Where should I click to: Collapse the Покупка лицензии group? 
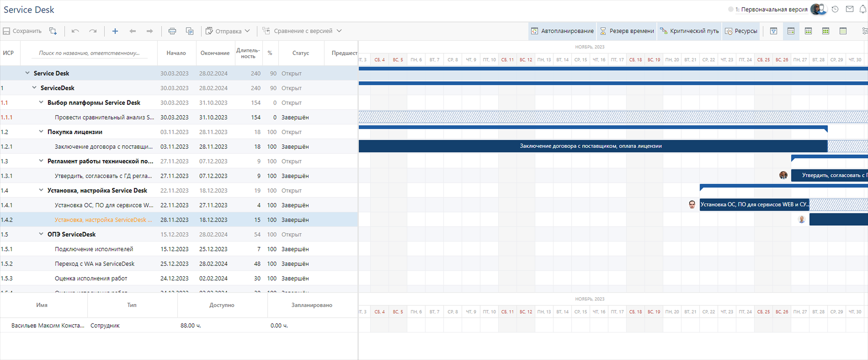41,132
